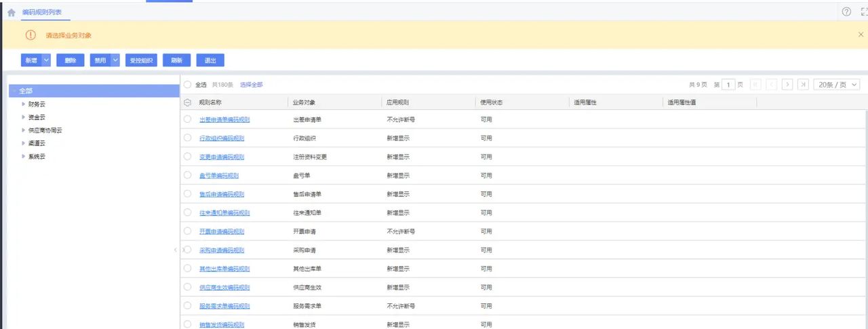Open the 售后申请编码规则 link
868x329 pixels.
[222, 194]
